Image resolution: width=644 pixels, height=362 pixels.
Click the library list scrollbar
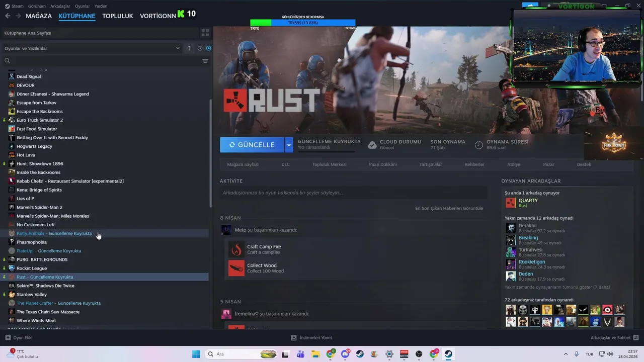[211, 153]
